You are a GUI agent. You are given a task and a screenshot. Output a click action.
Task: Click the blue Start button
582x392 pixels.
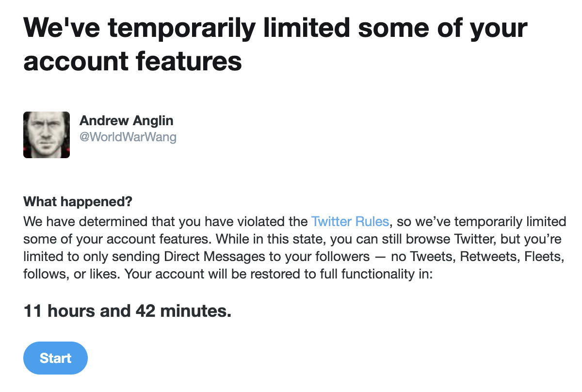point(55,359)
